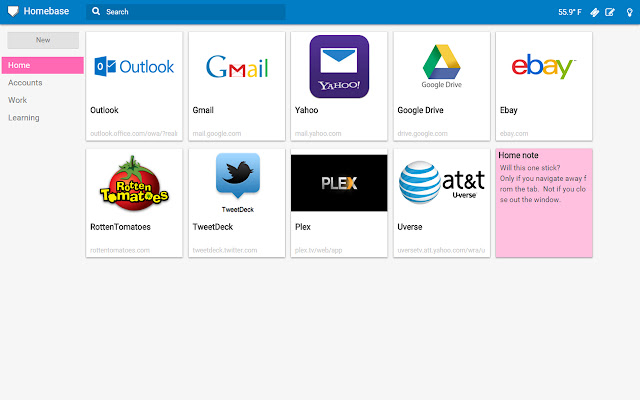Follow the drive.google.com link
The image size is (640, 400).
(x=422, y=133)
